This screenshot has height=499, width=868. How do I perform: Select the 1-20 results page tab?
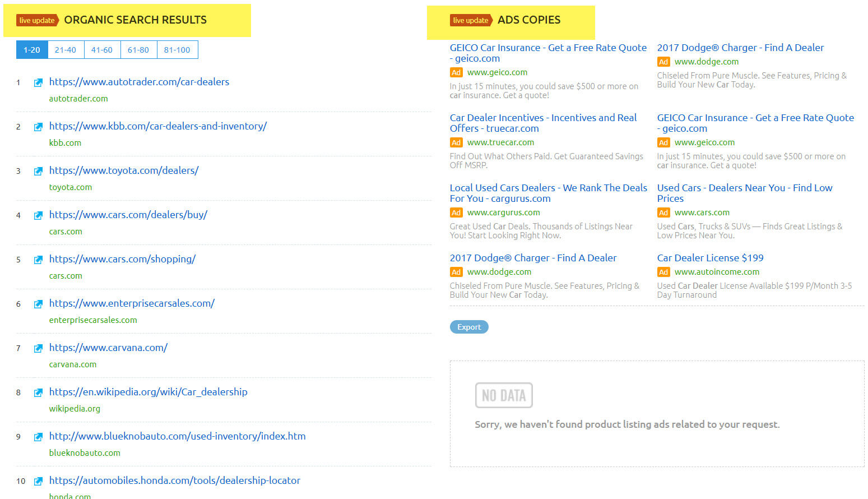tap(32, 49)
